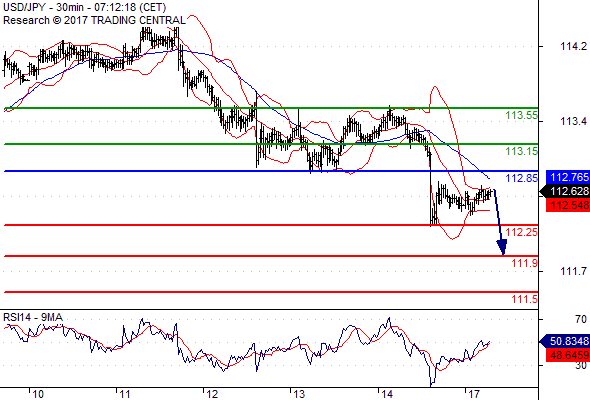Click the 114.2 price axis label
This screenshot has width=590, height=400.
[573, 46]
